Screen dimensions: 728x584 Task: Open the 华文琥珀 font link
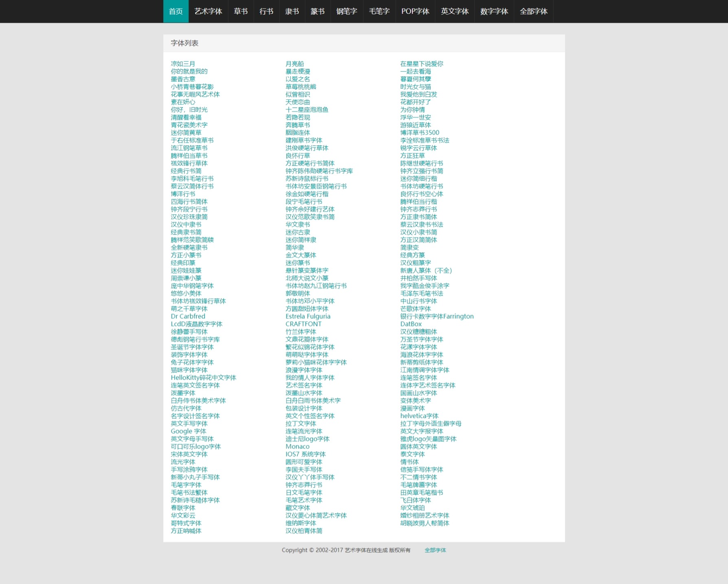(412, 508)
